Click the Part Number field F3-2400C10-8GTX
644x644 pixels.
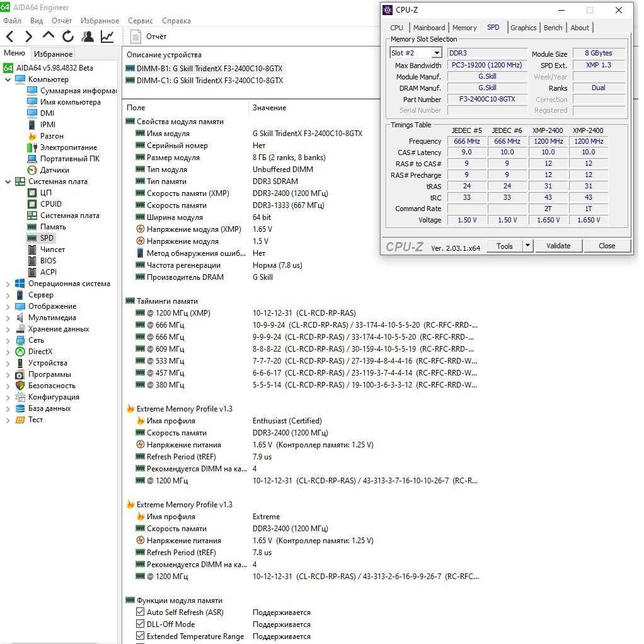(x=487, y=99)
